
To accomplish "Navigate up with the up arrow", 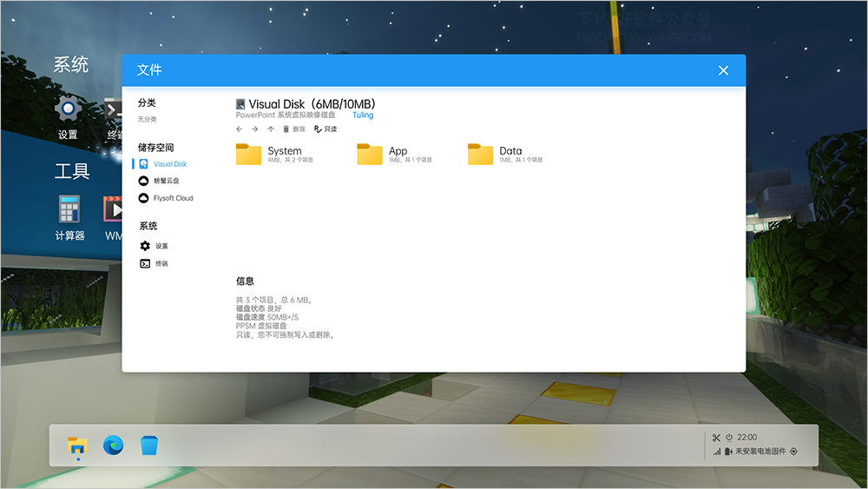I will (271, 129).
